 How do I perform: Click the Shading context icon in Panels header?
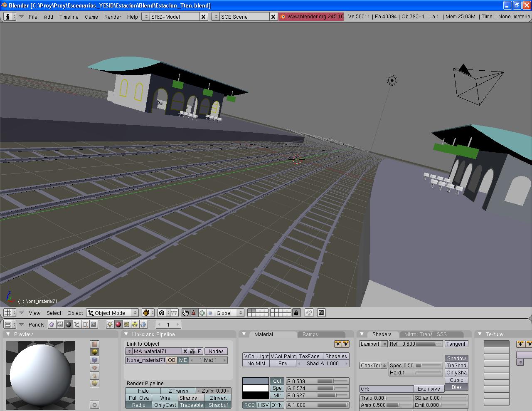click(69, 324)
